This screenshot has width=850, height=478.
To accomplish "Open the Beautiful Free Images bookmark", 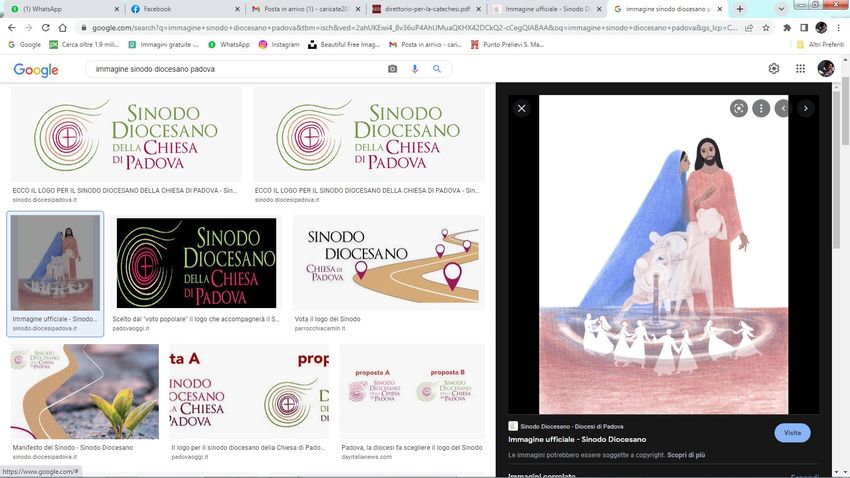I will [x=344, y=44].
